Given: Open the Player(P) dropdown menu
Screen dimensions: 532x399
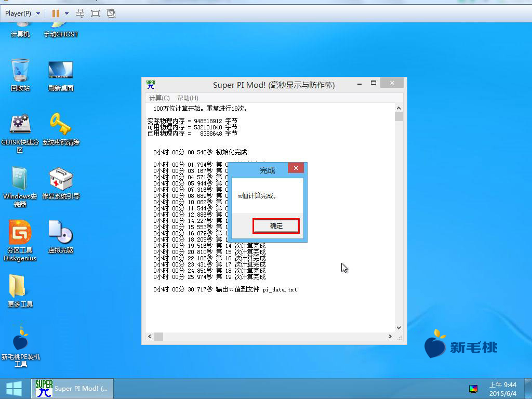Looking at the screenshot, I should click(x=23, y=14).
